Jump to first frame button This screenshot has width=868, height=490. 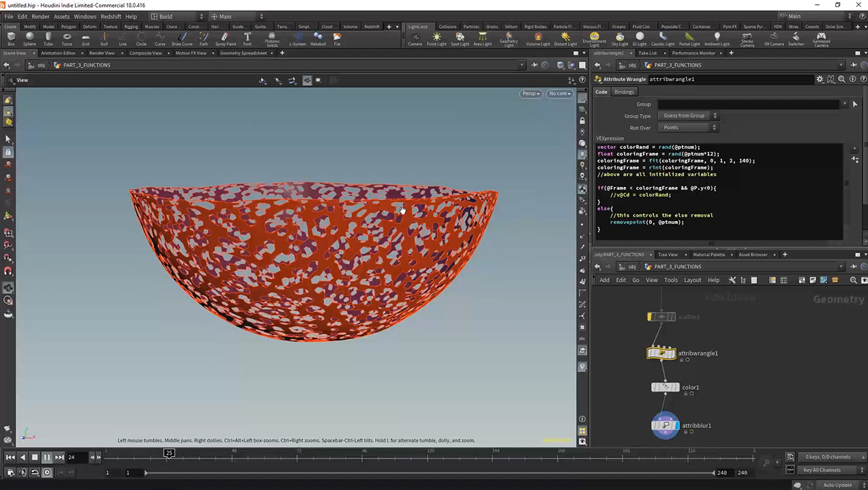coord(10,457)
